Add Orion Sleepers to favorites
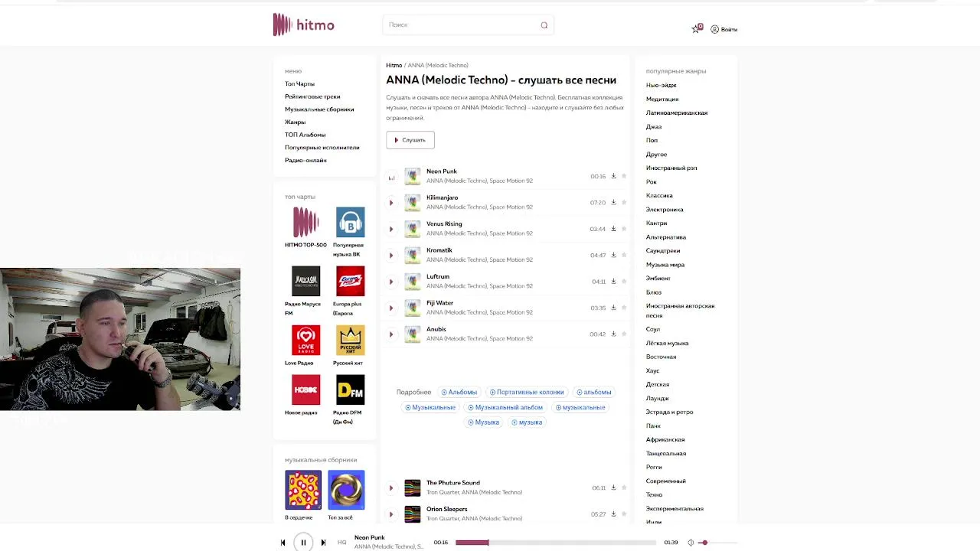The image size is (980, 551). (624, 514)
